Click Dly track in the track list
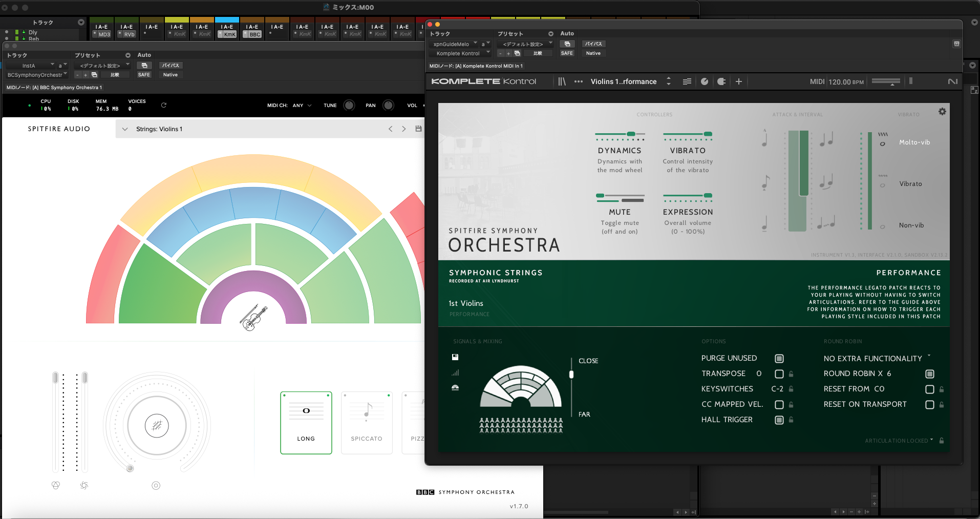Viewport: 980px width, 519px height. [33, 32]
